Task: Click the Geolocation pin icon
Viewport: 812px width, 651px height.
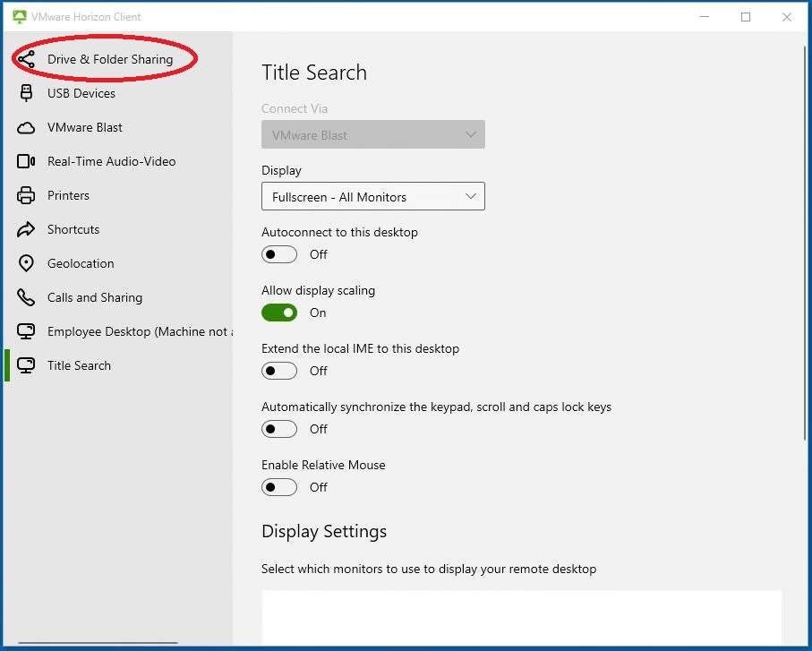Action: (26, 263)
